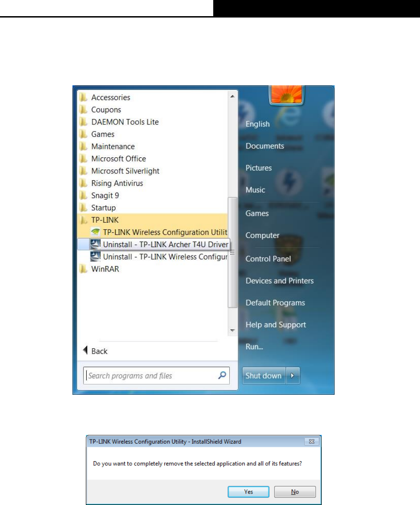Click the Startup folder icon
The image size is (420, 505).
coord(83,208)
